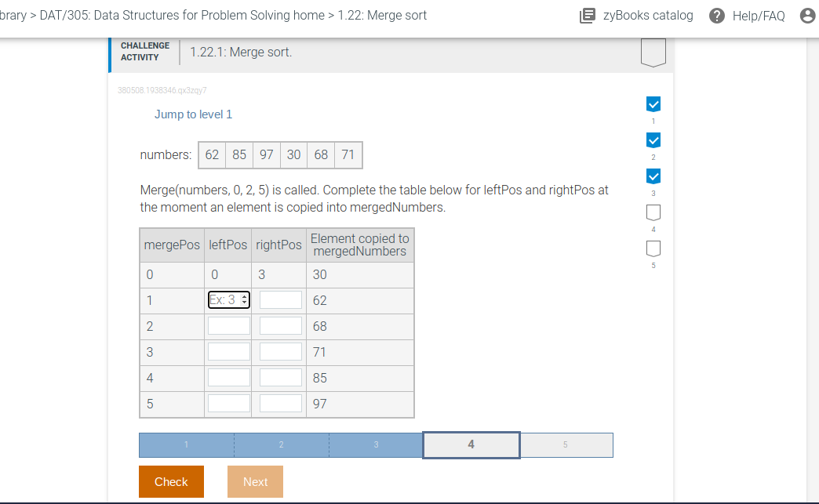Click the Check button
Image resolution: width=819 pixels, height=504 pixels.
click(171, 481)
